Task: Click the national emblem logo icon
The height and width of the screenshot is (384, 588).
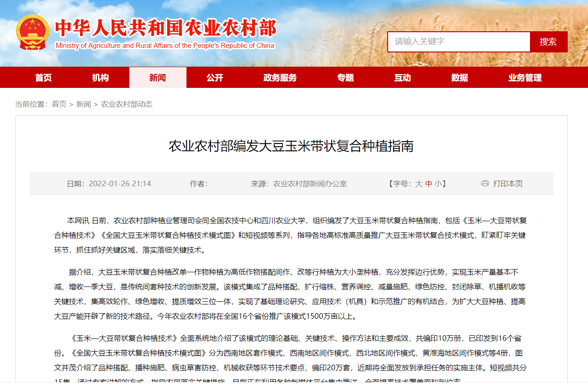Action: (x=33, y=32)
